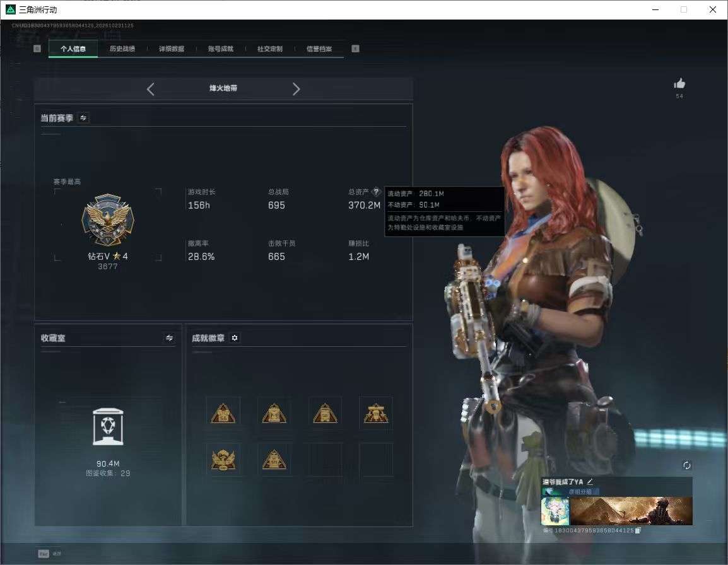The height and width of the screenshot is (565, 728).
Task: Go to the 社交定制 tab
Action: coord(270,49)
